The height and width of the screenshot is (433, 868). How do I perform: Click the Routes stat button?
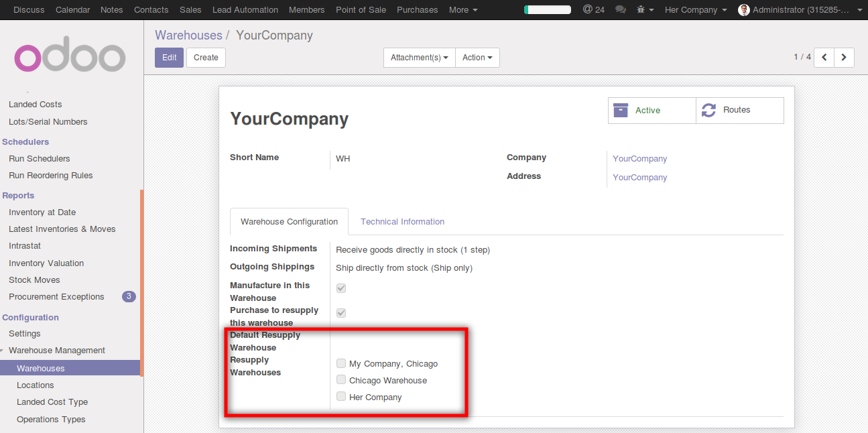click(740, 111)
